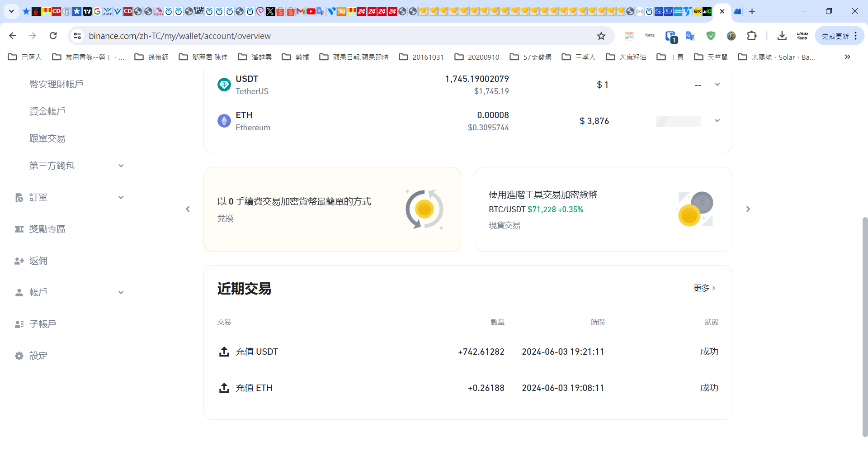Click the site info icon in address bar
The height and width of the screenshot is (466, 868).
[77, 36]
